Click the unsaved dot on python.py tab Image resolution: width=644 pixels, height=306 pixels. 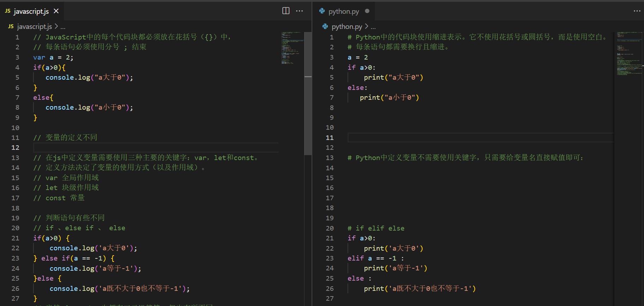point(367,11)
